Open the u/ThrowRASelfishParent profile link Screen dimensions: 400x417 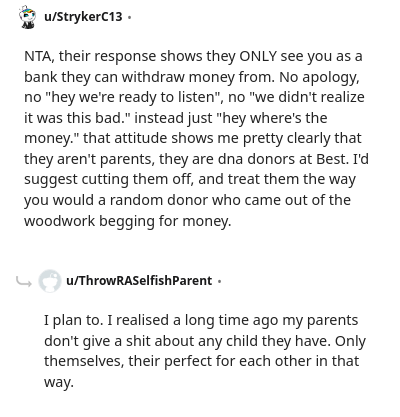(139, 280)
